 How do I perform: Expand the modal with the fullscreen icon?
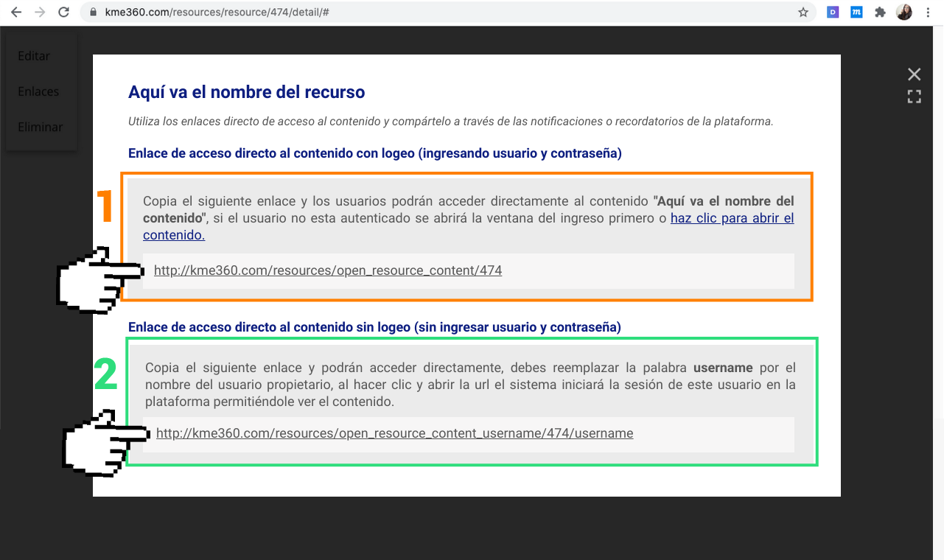(x=915, y=97)
